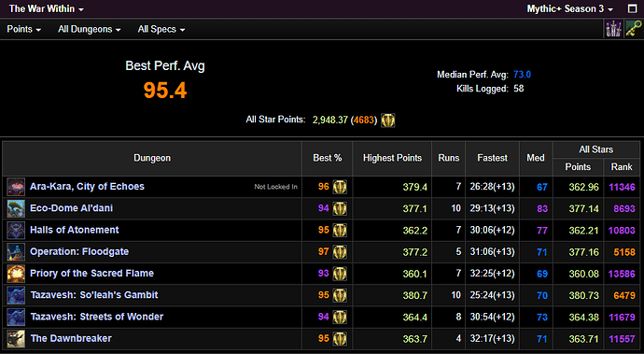Click the Fastest column header
Viewport: 644px width, 354px height.
tap(493, 158)
